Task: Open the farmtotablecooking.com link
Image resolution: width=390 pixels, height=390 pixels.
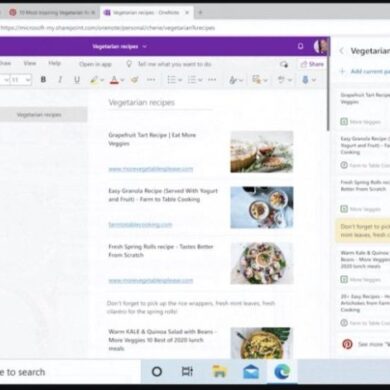Action: click(140, 225)
